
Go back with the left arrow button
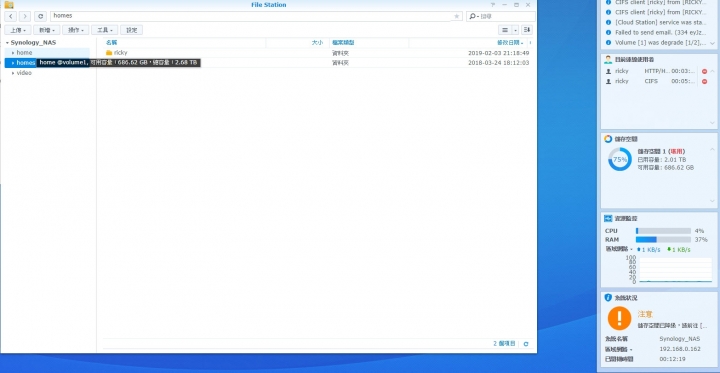11,16
